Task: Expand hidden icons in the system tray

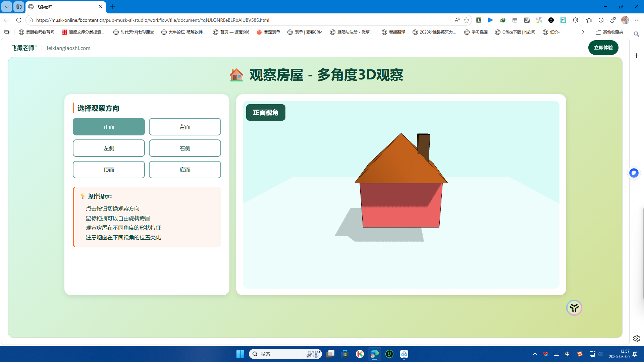Action: 535,354
